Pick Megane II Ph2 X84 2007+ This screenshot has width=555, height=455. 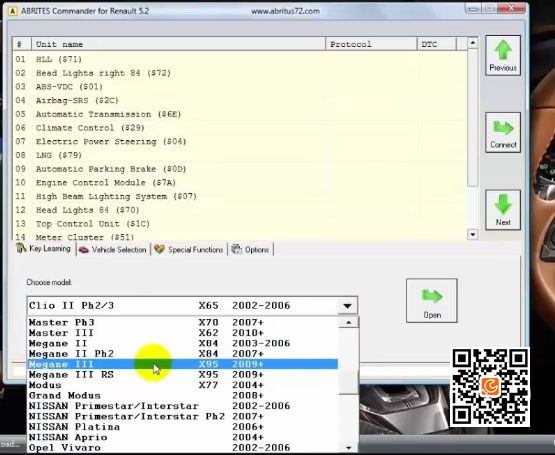coord(183,354)
